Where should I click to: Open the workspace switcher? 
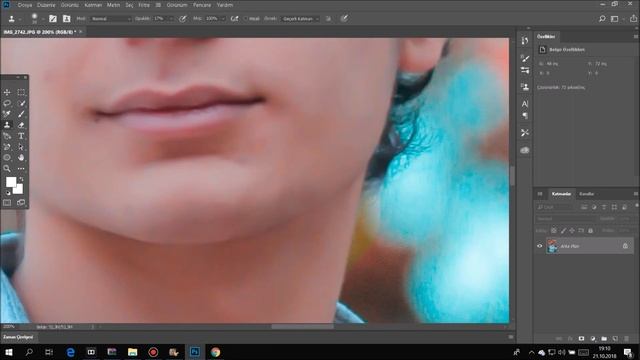coord(615,19)
